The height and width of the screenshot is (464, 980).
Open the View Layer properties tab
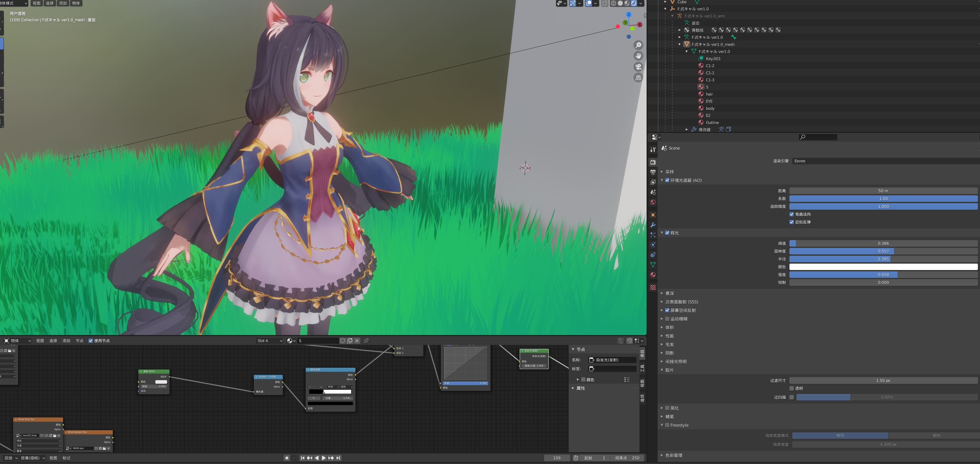[653, 182]
